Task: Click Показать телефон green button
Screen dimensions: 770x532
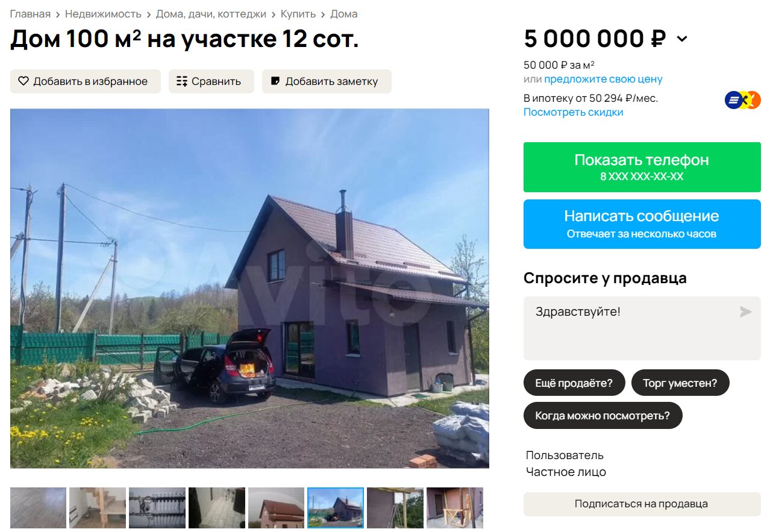Action: [642, 167]
